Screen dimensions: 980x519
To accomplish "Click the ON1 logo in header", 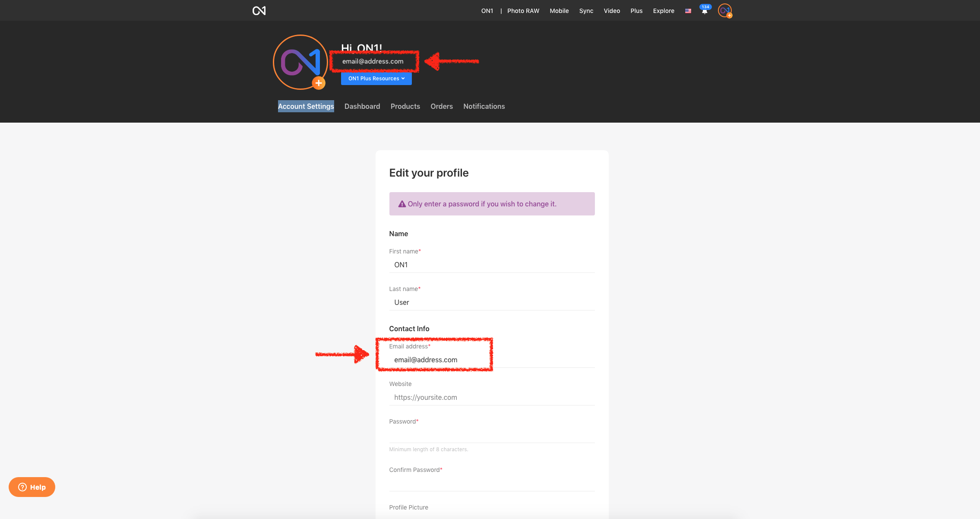I will [259, 11].
